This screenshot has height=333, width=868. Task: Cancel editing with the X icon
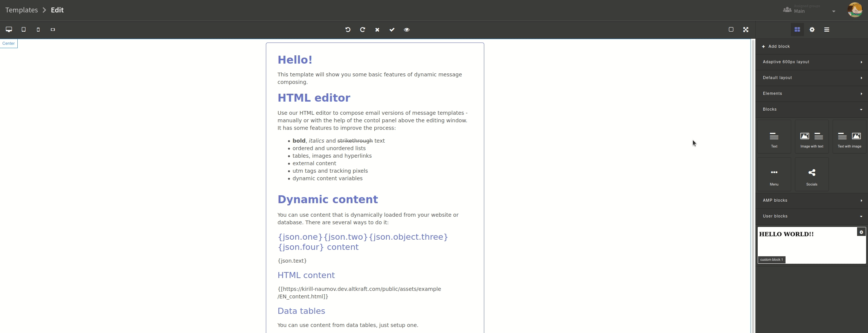[x=377, y=30]
